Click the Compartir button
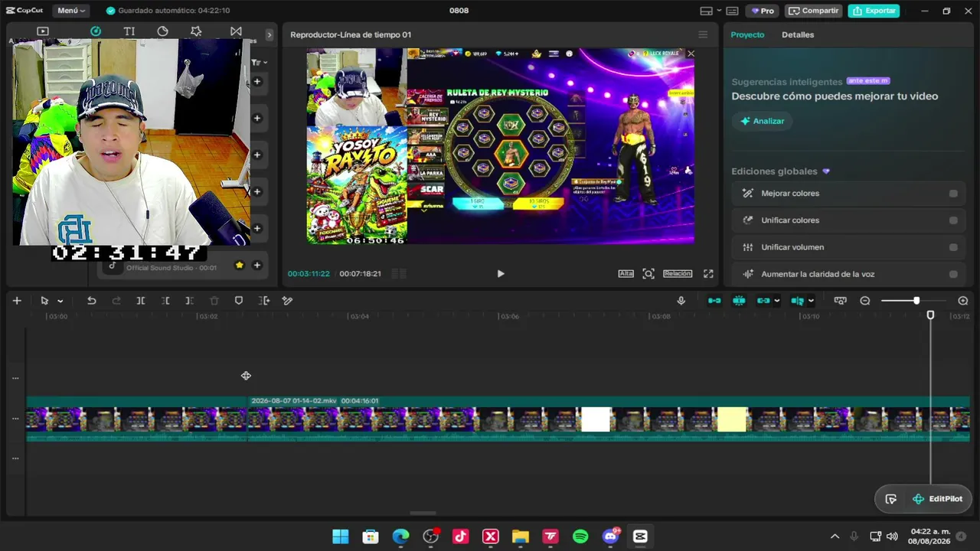Image resolution: width=980 pixels, height=551 pixels. pyautogui.click(x=813, y=11)
